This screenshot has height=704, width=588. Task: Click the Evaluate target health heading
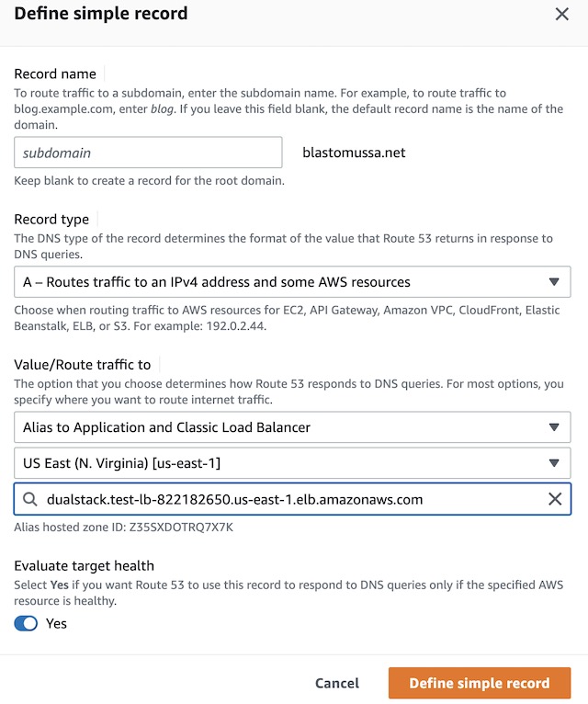(x=84, y=566)
